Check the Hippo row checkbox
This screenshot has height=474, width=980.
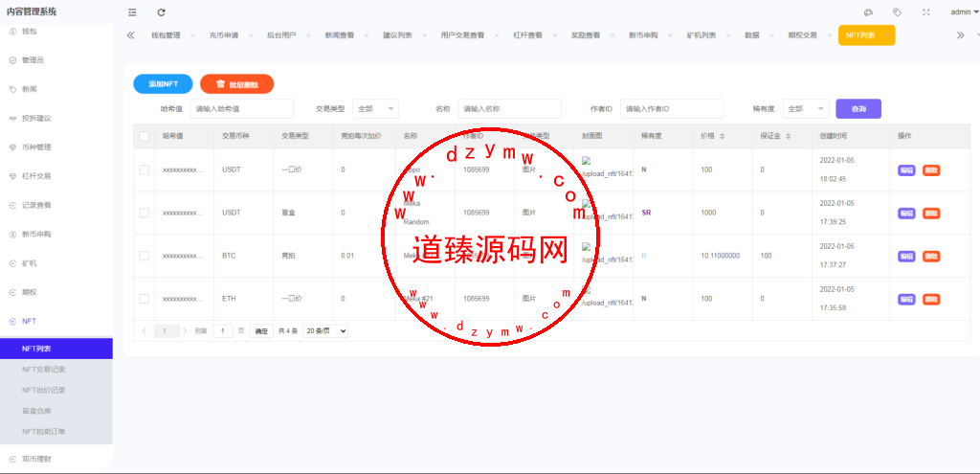point(145,169)
